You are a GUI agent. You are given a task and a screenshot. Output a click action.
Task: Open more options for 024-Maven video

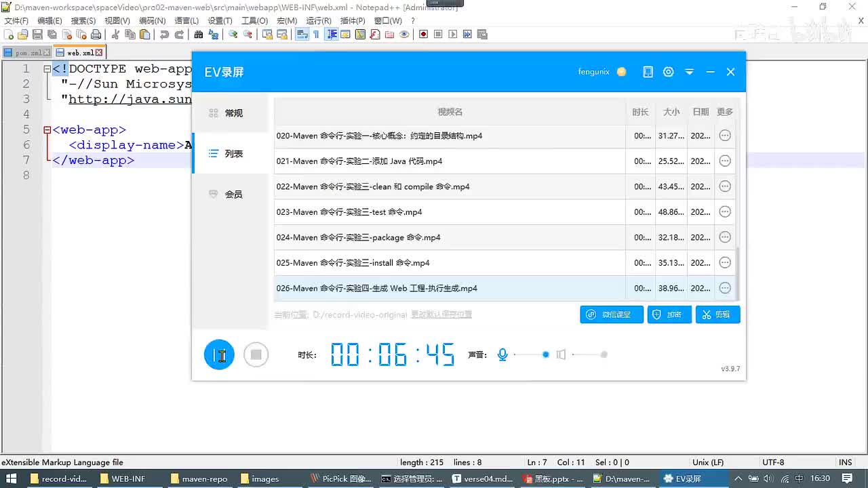click(725, 237)
